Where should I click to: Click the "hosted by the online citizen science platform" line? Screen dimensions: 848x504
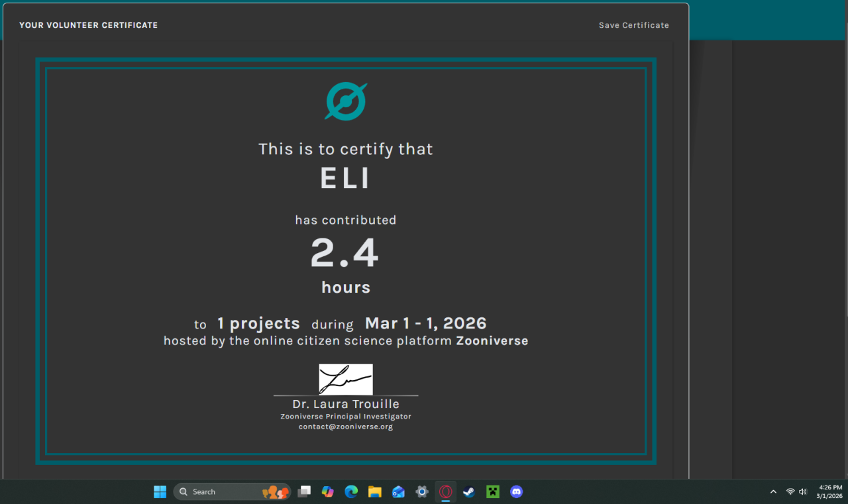tap(346, 341)
